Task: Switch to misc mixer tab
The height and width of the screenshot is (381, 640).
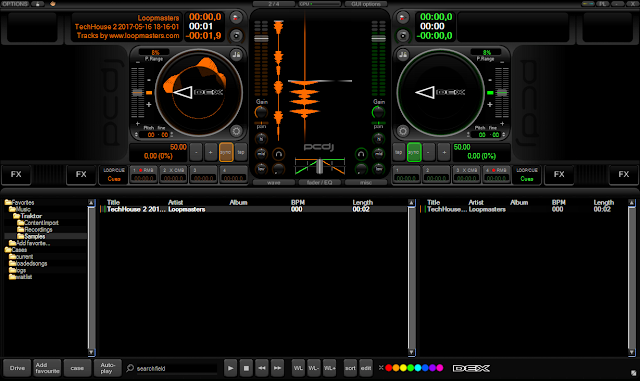Action: (366, 183)
